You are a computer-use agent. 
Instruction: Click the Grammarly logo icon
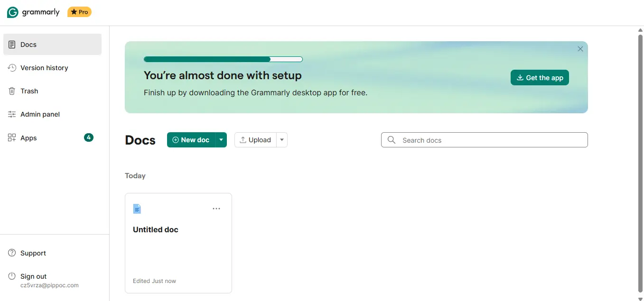pyautogui.click(x=13, y=12)
